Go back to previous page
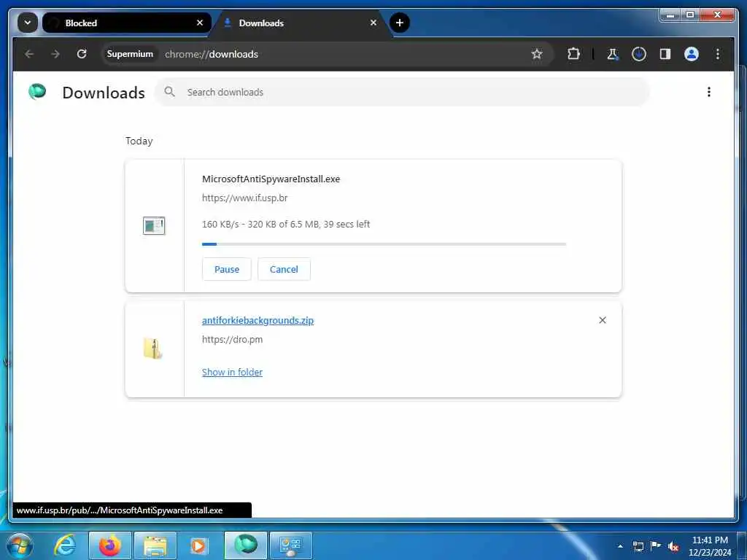The image size is (747, 560). [29, 54]
